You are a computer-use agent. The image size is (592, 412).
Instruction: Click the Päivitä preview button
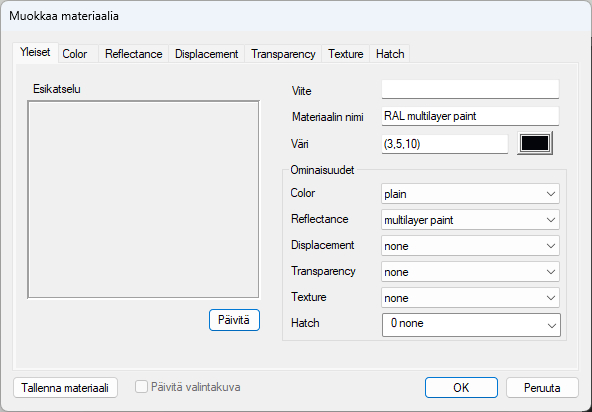click(x=234, y=320)
